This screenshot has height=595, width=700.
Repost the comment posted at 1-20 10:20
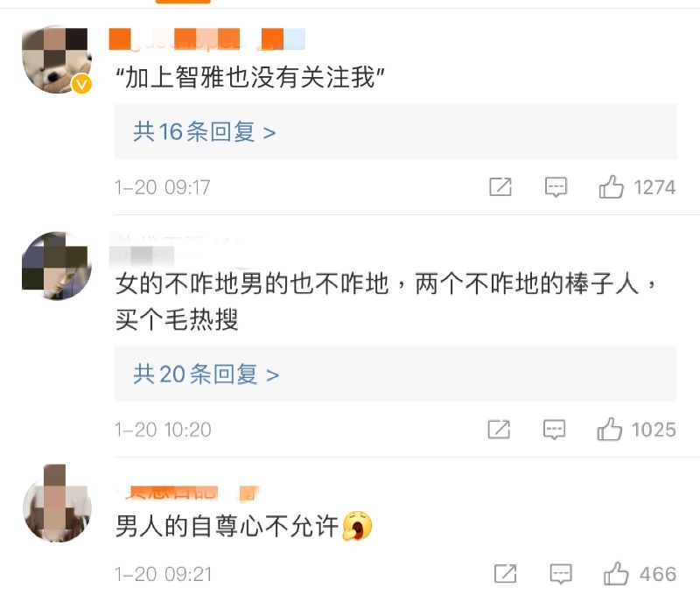coord(499,429)
